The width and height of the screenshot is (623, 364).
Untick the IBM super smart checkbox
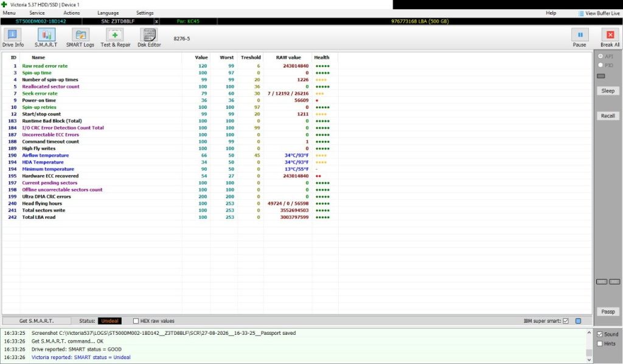(x=566, y=321)
